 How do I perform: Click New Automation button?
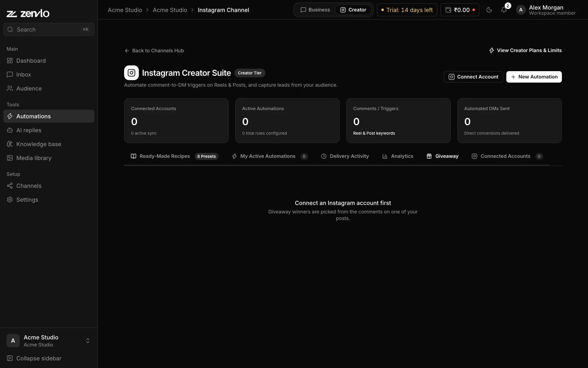click(x=534, y=77)
